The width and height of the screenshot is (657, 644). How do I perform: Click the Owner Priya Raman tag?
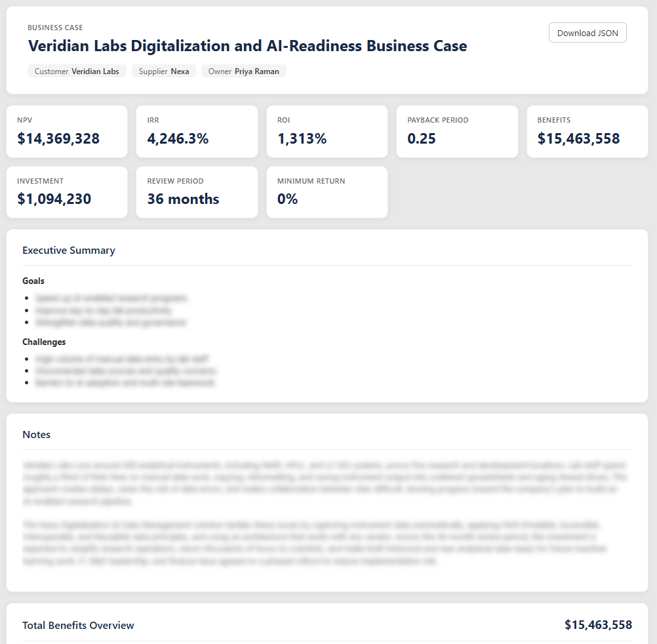(243, 71)
